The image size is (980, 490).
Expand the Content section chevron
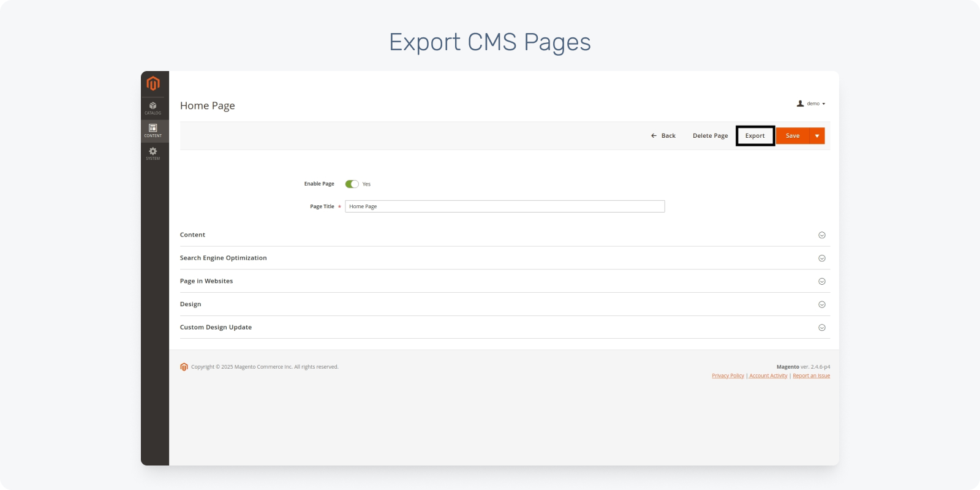pos(822,235)
